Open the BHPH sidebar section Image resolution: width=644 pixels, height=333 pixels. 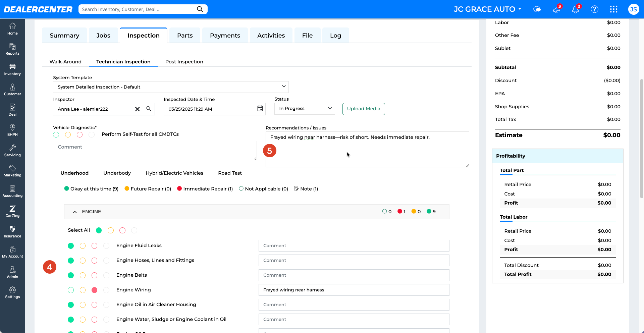click(12, 130)
